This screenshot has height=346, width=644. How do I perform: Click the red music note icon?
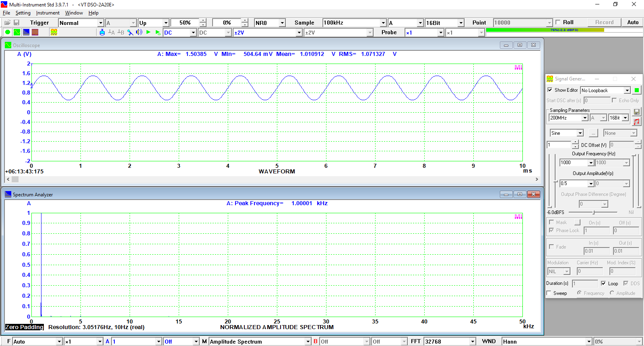pyautogui.click(x=637, y=122)
